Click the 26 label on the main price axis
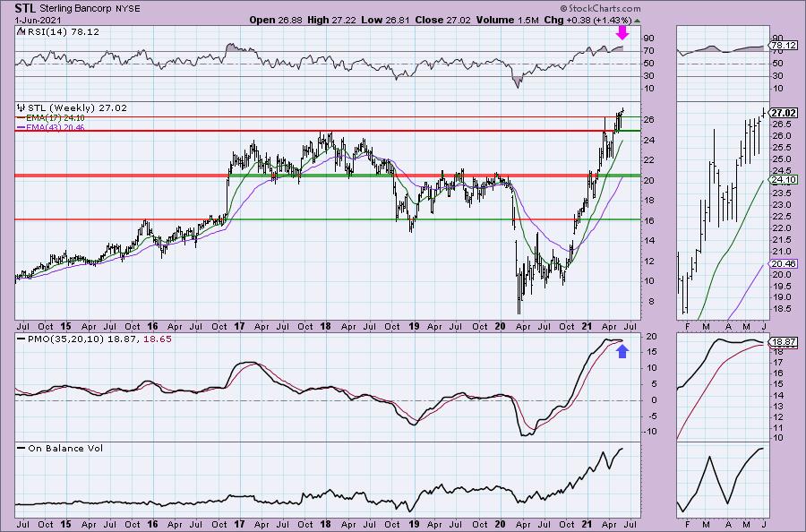 click(650, 120)
